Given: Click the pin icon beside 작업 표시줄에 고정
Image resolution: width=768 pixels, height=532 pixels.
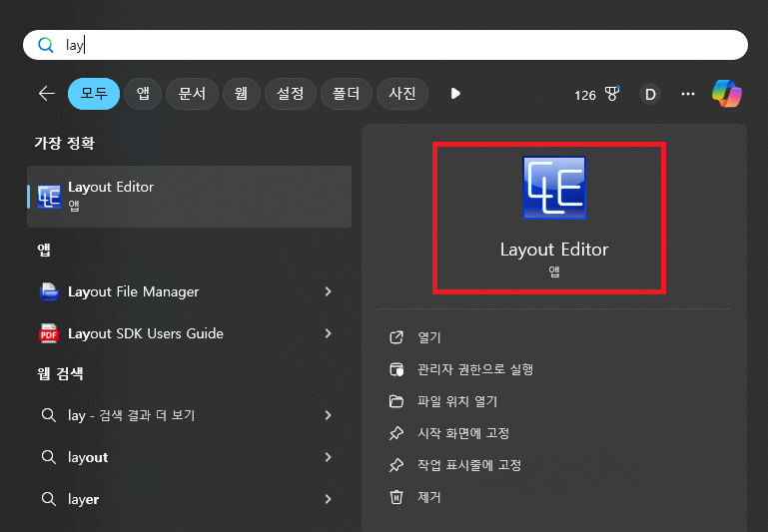Looking at the screenshot, I should [x=396, y=465].
